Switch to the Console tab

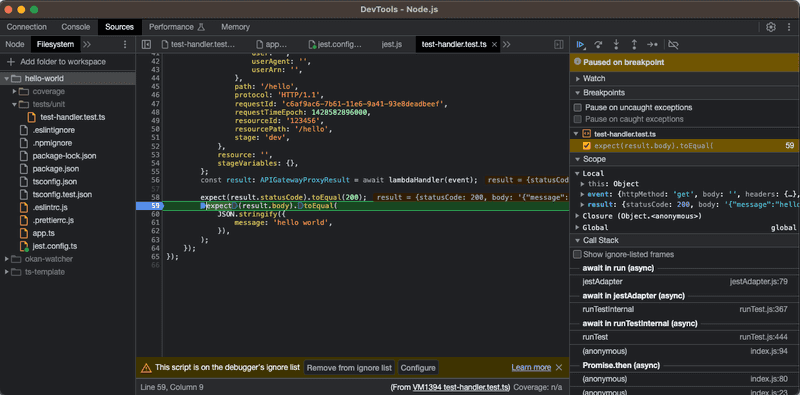click(76, 27)
